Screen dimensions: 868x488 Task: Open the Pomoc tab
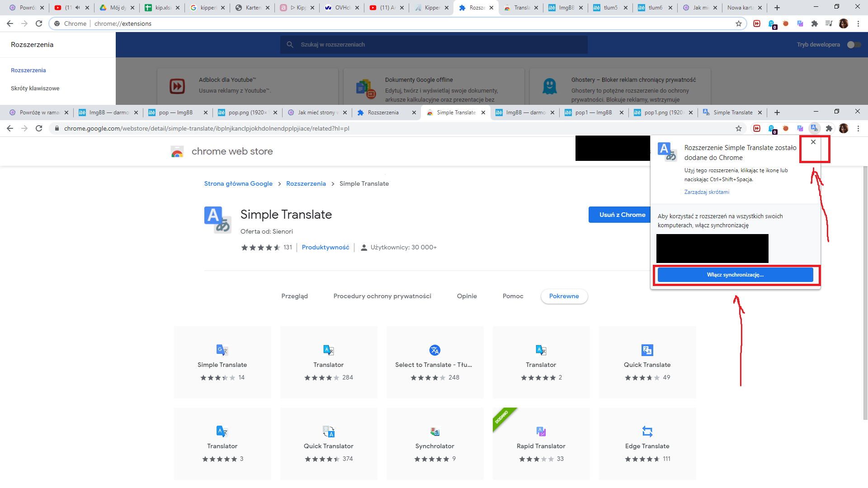click(x=513, y=296)
